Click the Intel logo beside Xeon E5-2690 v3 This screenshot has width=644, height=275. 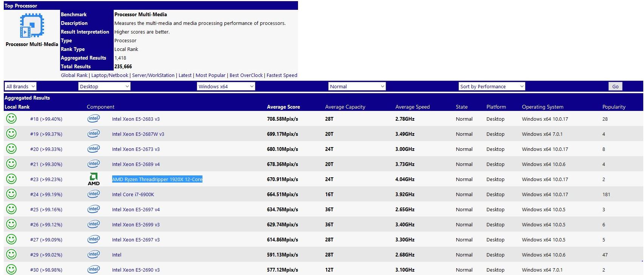click(94, 269)
